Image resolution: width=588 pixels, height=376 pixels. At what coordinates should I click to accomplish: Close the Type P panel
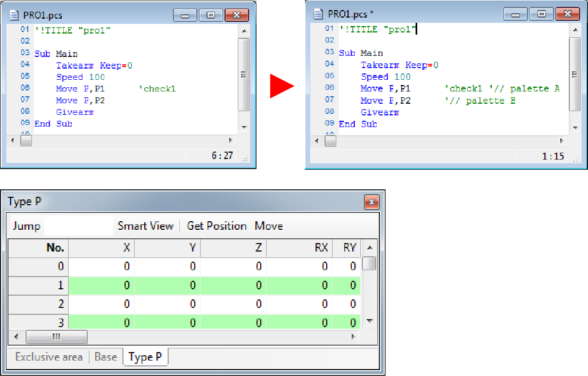coord(371,202)
